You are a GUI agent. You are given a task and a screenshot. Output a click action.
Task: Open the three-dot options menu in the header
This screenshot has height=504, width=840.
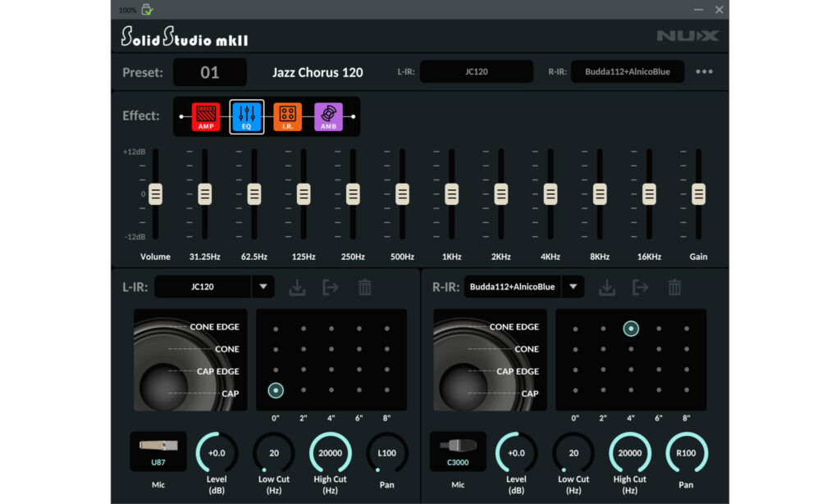coord(704,72)
